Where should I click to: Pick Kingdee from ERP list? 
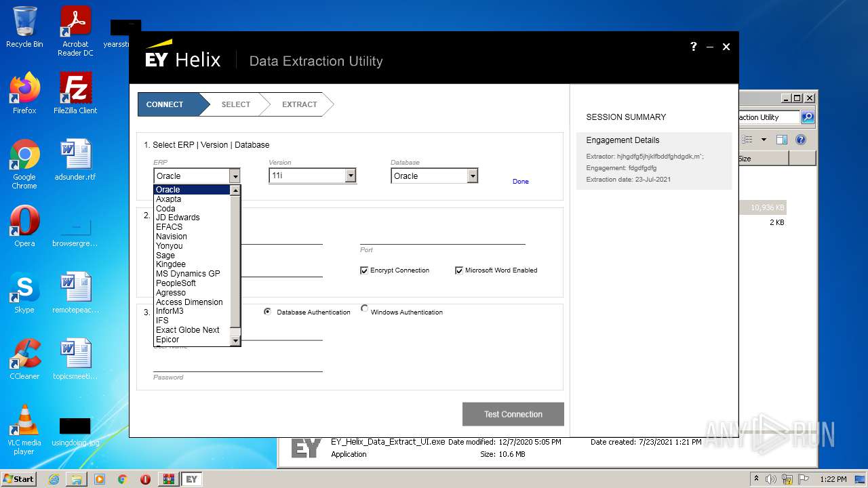[192, 264]
